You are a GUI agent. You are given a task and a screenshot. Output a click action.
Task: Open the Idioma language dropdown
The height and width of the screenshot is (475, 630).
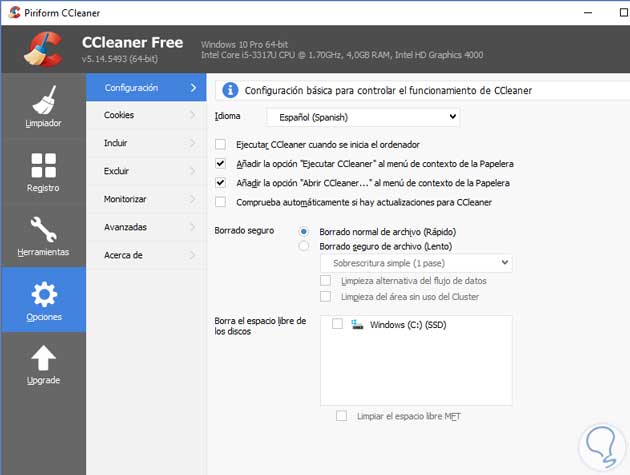click(x=363, y=117)
